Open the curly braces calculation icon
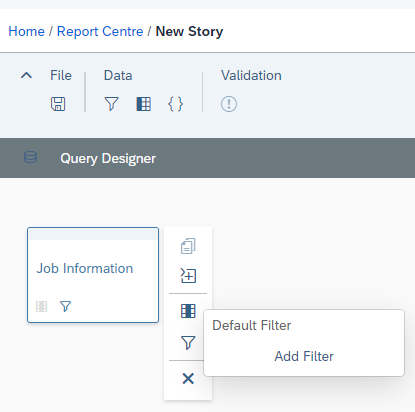Image resolution: width=415 pixels, height=412 pixels. click(x=176, y=104)
